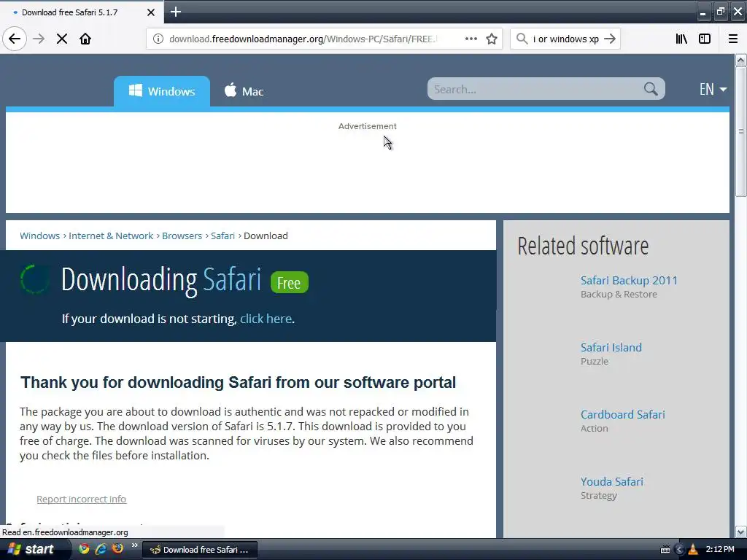Click Report incorrect info link
747x560 pixels.
(x=82, y=499)
